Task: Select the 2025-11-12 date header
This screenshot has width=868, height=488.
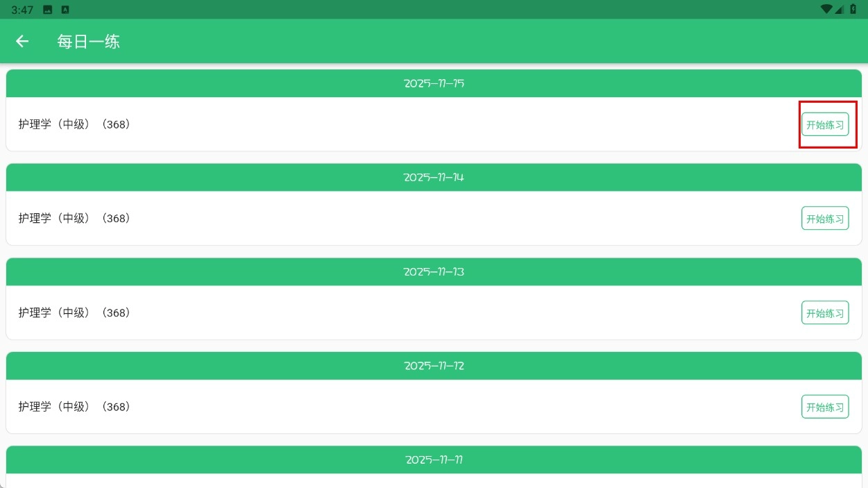Action: click(434, 366)
